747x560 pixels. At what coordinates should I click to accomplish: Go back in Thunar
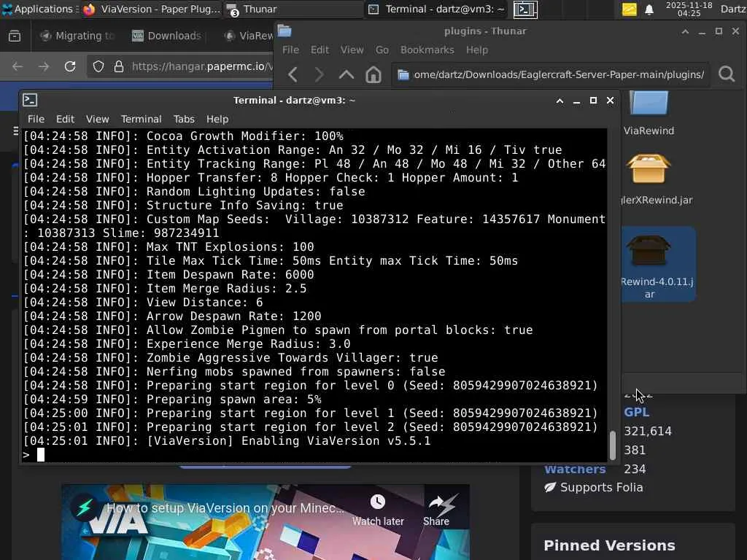pyautogui.click(x=293, y=75)
